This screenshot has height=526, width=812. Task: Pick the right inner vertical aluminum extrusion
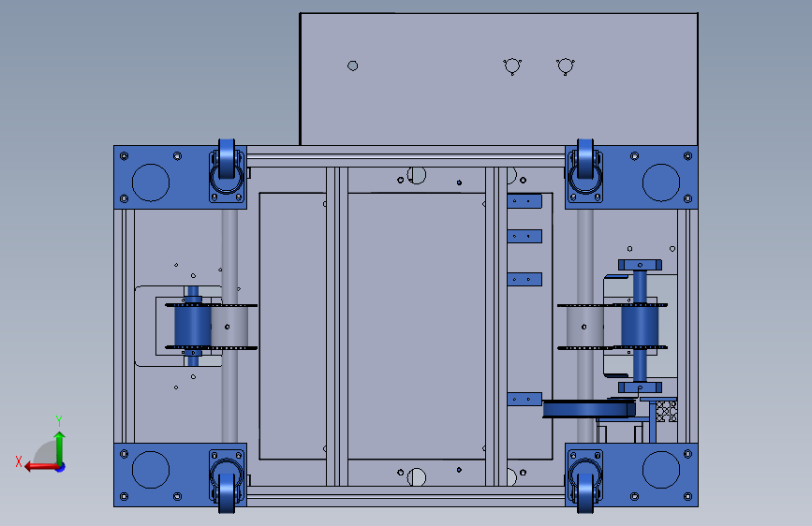click(x=496, y=326)
